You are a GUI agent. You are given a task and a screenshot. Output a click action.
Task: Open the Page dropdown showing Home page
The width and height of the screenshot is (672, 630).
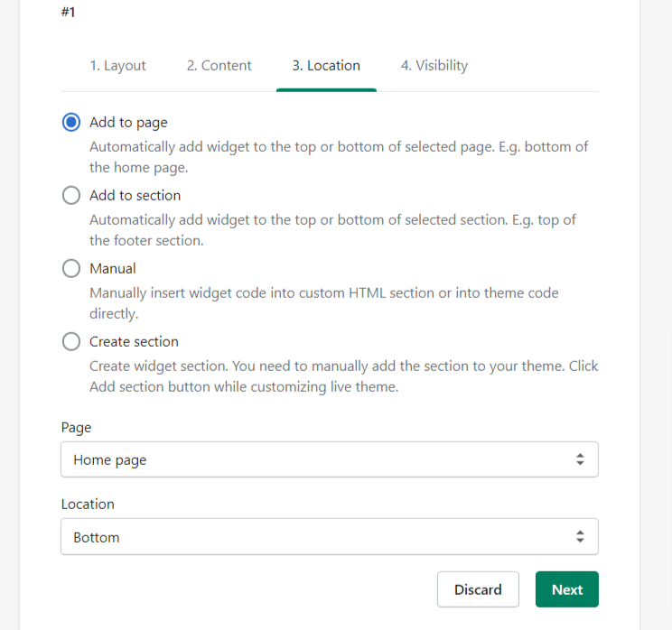[x=330, y=459]
